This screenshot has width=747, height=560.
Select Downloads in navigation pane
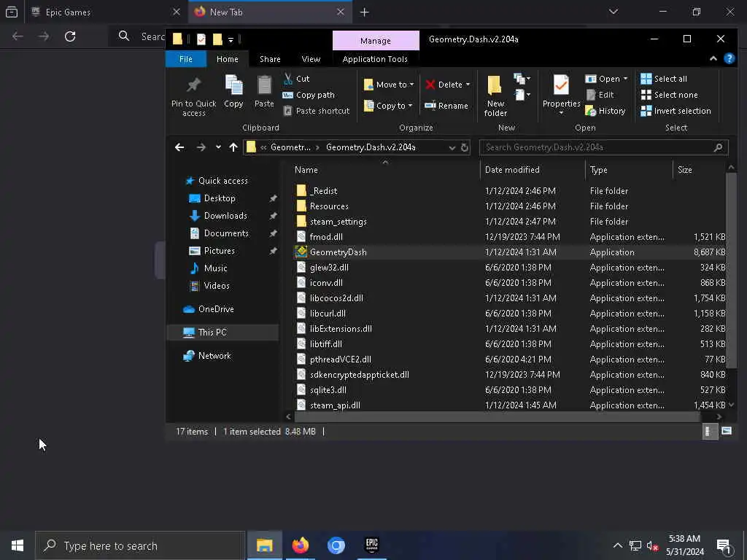pyautogui.click(x=225, y=216)
